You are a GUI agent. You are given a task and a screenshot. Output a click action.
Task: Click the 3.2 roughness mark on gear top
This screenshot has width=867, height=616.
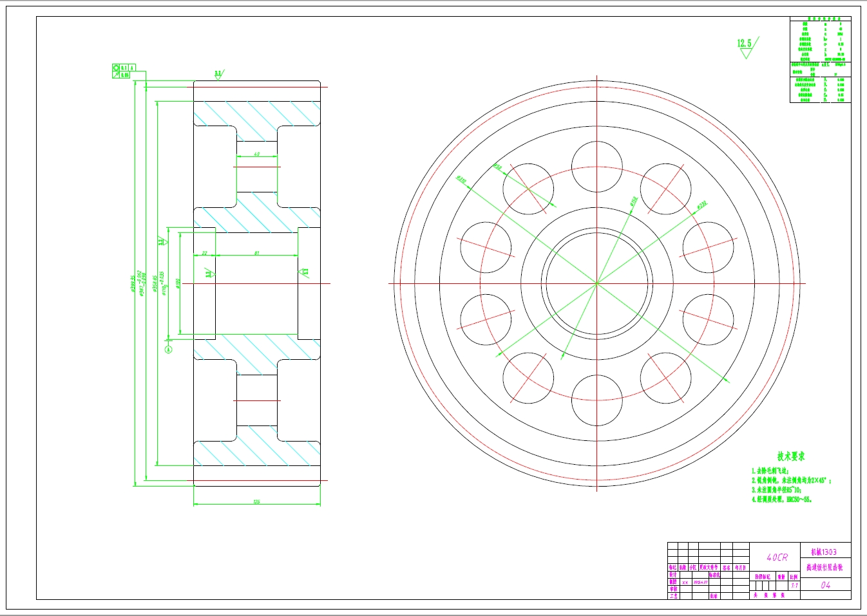tap(217, 73)
